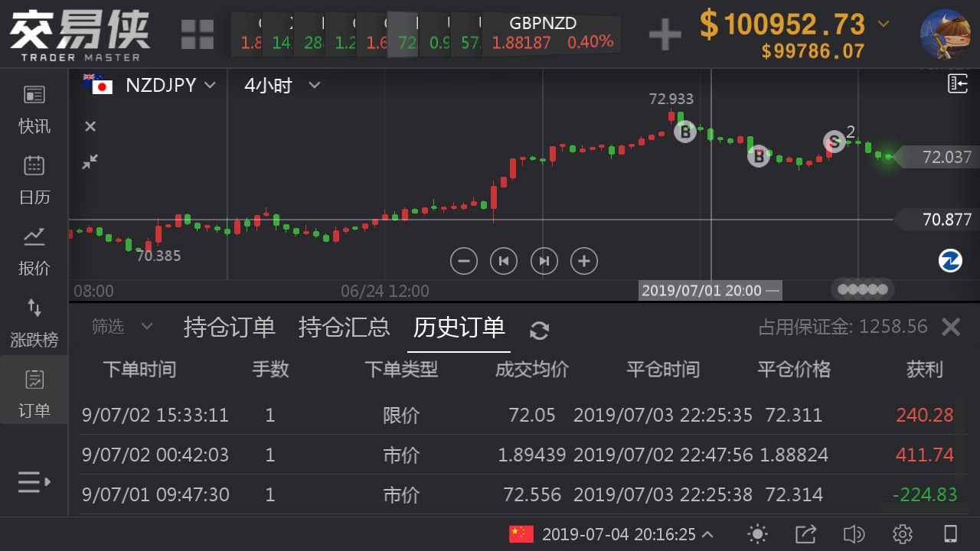980x551 pixels.
Task: Refresh the order list
Action: (x=539, y=331)
